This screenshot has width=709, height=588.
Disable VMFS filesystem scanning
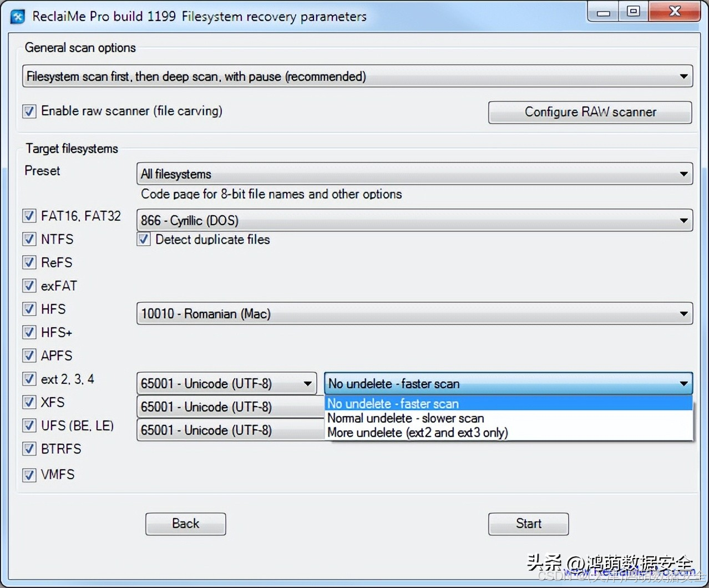[x=29, y=474]
